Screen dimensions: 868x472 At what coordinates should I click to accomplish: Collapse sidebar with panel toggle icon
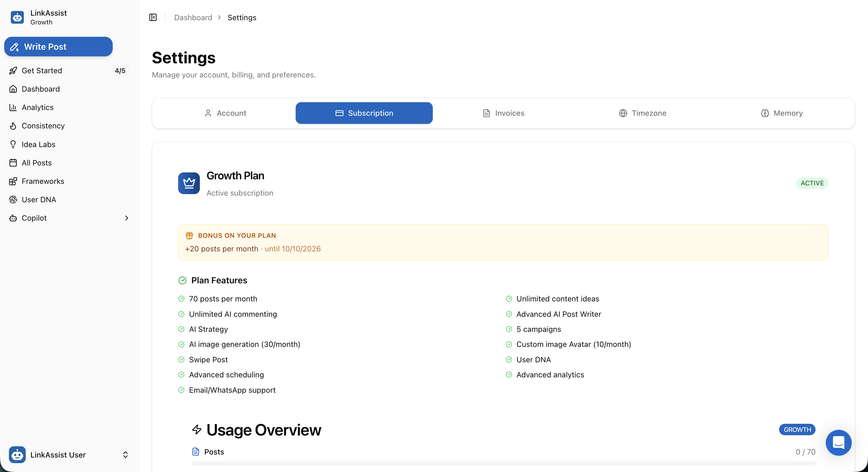[153, 17]
